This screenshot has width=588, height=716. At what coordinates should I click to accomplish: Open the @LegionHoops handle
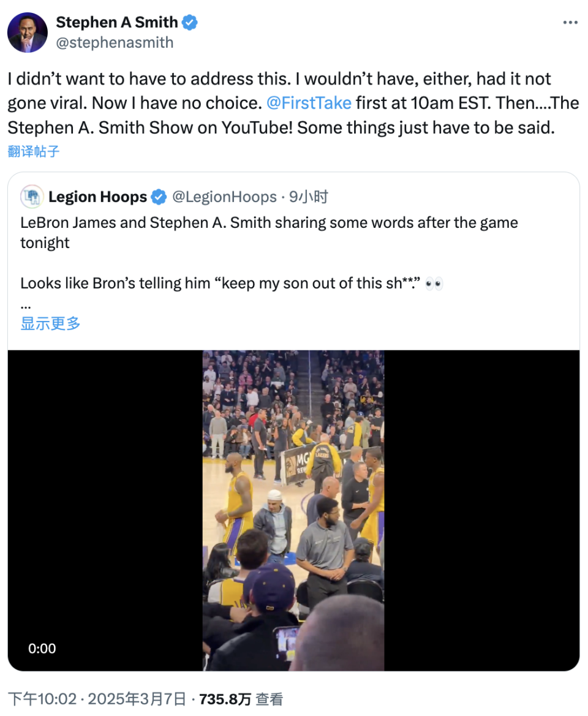click(224, 197)
